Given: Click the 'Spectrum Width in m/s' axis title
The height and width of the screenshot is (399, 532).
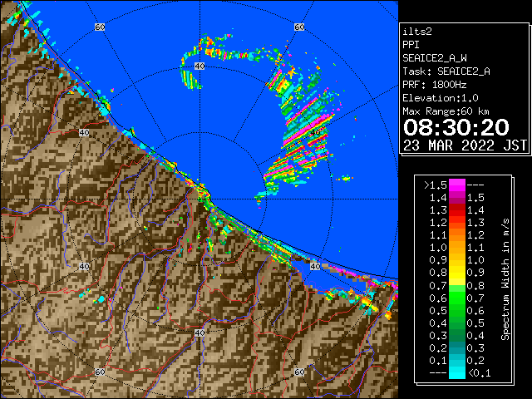Looking at the screenshot, I should click(x=505, y=279).
